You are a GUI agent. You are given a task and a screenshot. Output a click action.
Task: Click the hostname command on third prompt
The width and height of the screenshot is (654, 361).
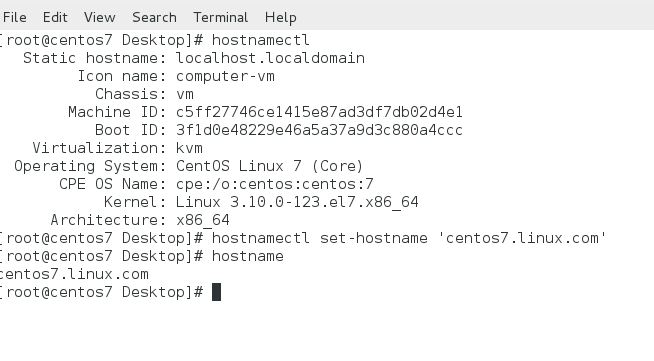(248, 256)
